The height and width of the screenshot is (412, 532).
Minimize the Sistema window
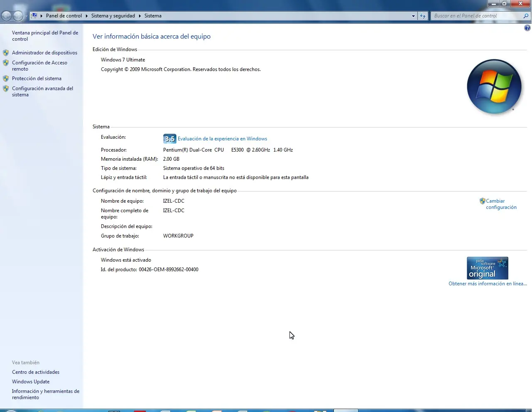493,4
